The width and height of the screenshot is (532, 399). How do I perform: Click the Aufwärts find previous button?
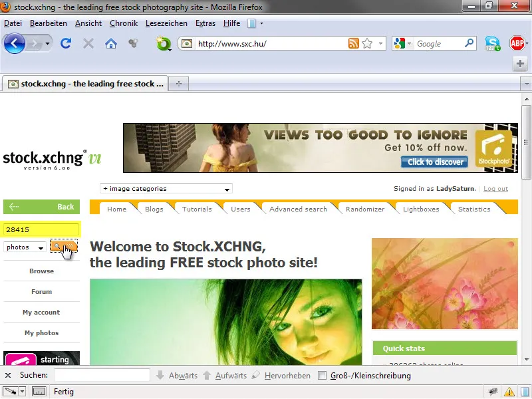[x=224, y=376]
